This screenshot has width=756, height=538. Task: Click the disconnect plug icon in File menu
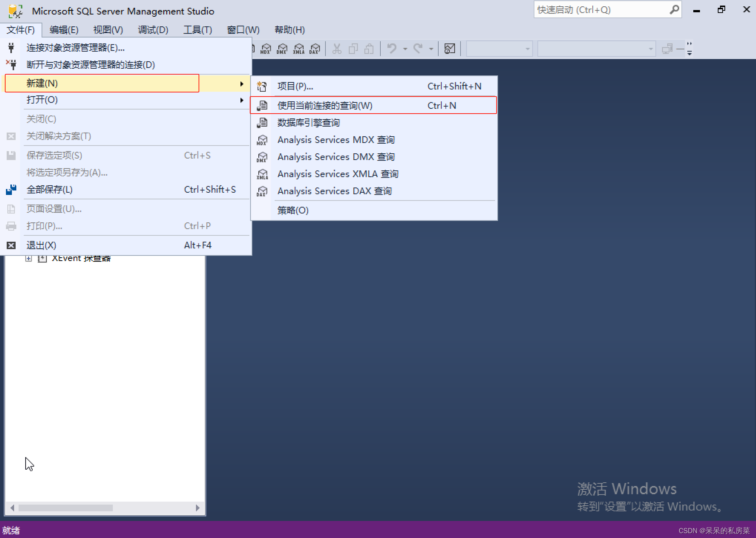click(x=11, y=65)
